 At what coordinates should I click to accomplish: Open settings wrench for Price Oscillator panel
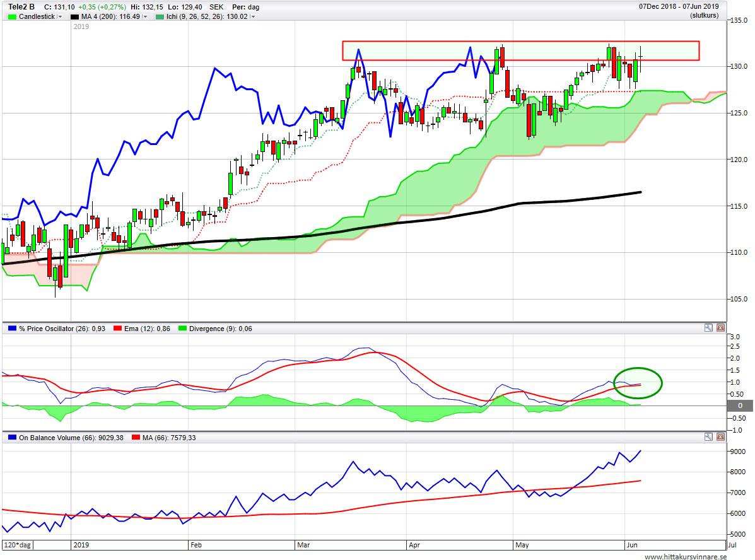708,328
